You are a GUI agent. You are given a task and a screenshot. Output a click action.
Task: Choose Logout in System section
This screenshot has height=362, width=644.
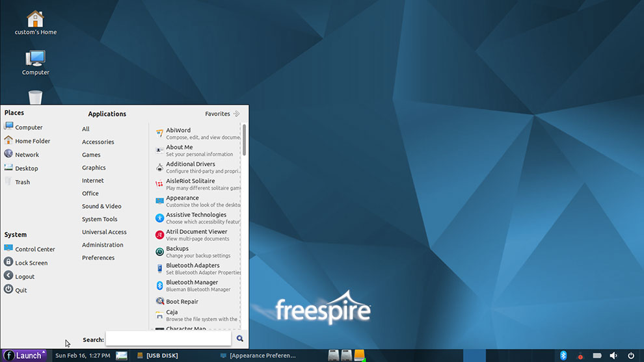click(x=19, y=276)
